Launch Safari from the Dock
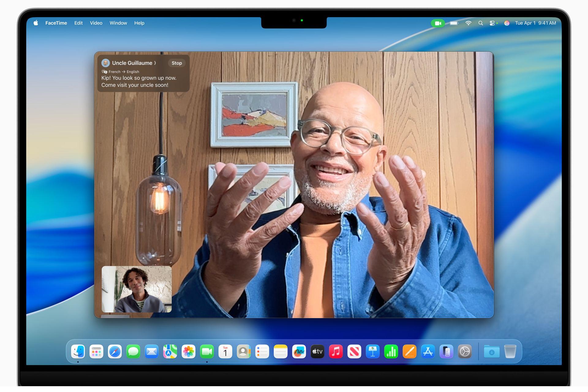 115,352
